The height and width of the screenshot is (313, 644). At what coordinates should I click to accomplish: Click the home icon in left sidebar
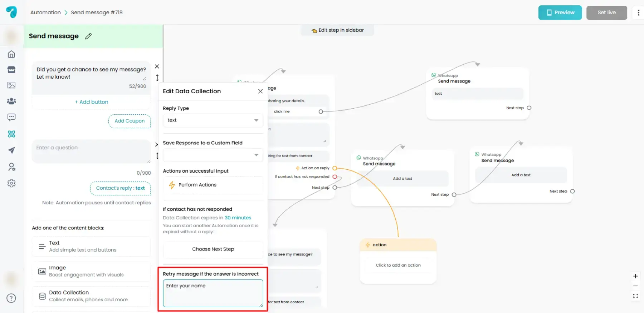11,54
